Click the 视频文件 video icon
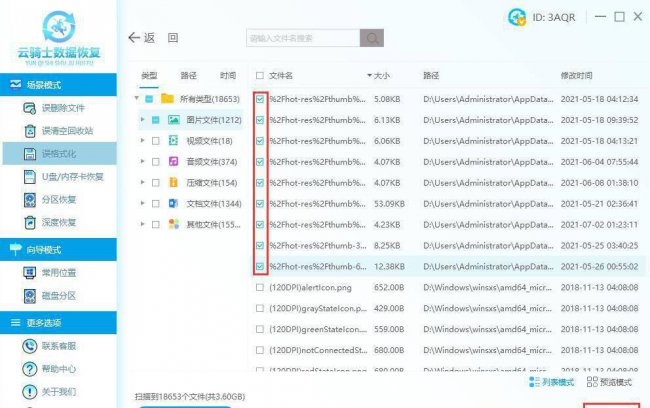Viewport: 650px width, 408px height. tap(173, 141)
